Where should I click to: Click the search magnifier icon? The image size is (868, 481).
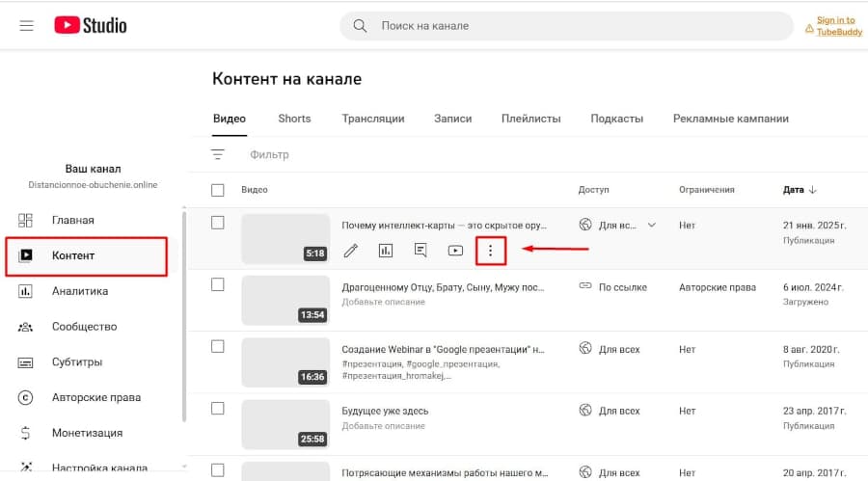pos(360,25)
